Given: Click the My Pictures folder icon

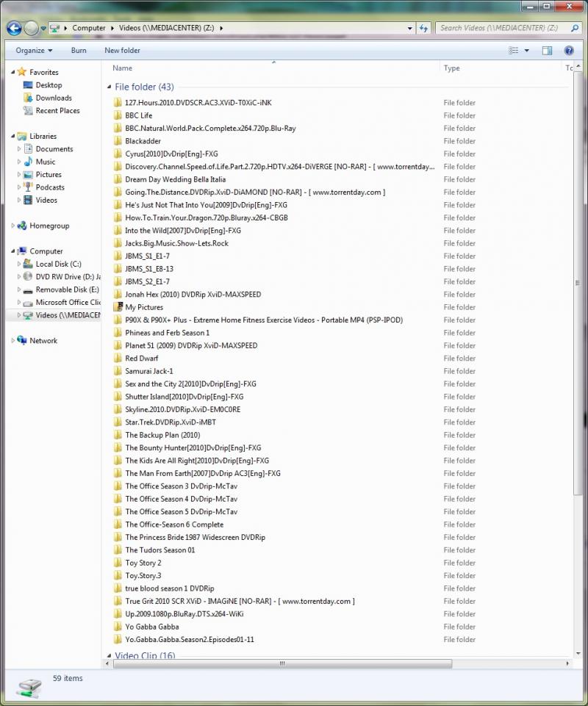Looking at the screenshot, I should (x=118, y=307).
